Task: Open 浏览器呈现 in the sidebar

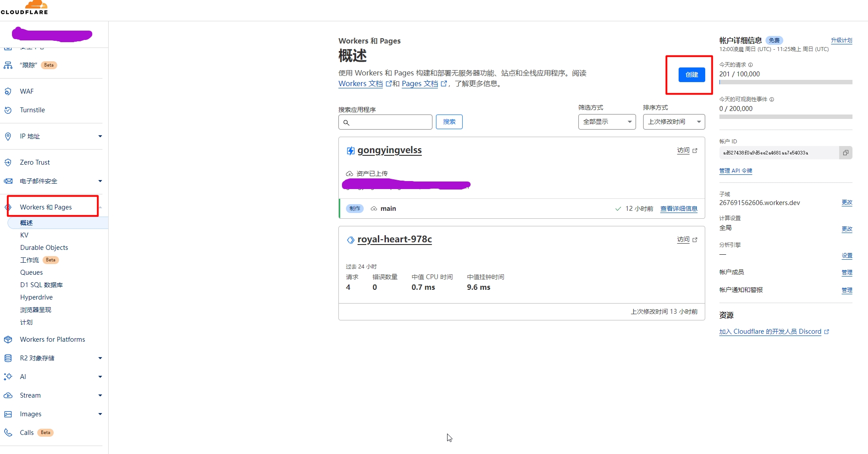Action: [35, 310]
